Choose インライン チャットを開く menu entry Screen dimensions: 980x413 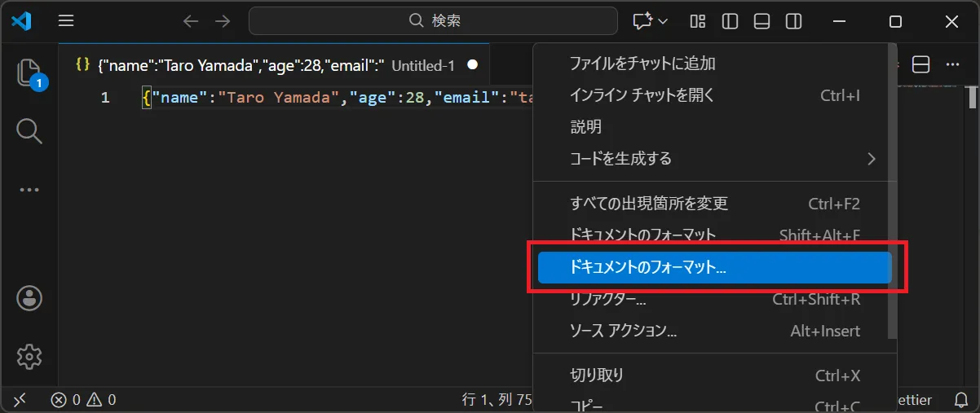click(x=714, y=95)
